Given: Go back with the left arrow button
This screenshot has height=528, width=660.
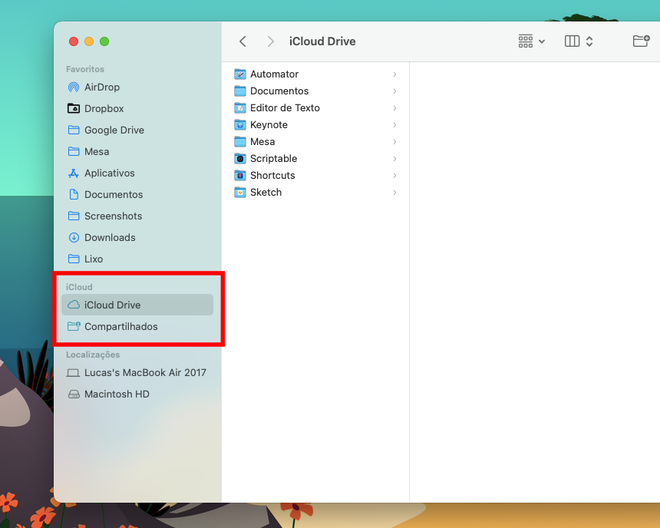Looking at the screenshot, I should coord(242,41).
